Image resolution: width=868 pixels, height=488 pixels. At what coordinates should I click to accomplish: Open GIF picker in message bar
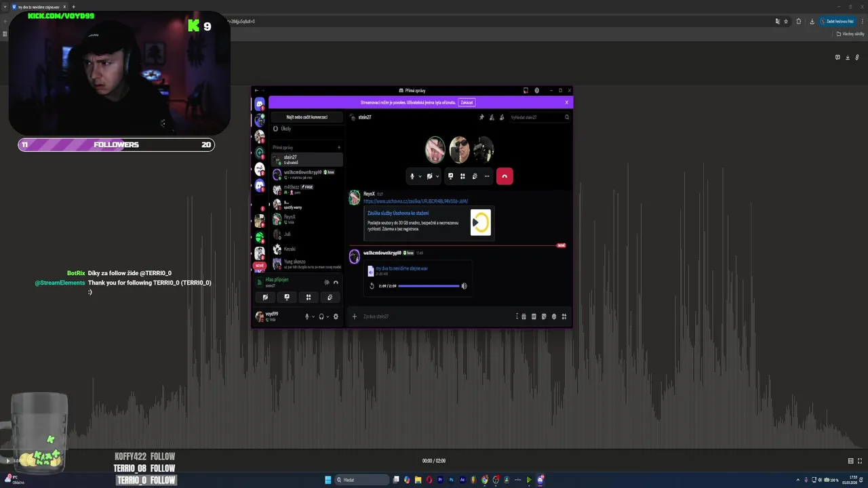(534, 317)
